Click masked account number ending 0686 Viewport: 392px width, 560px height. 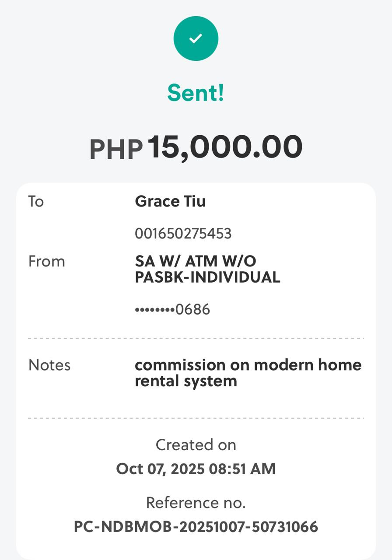(172, 309)
